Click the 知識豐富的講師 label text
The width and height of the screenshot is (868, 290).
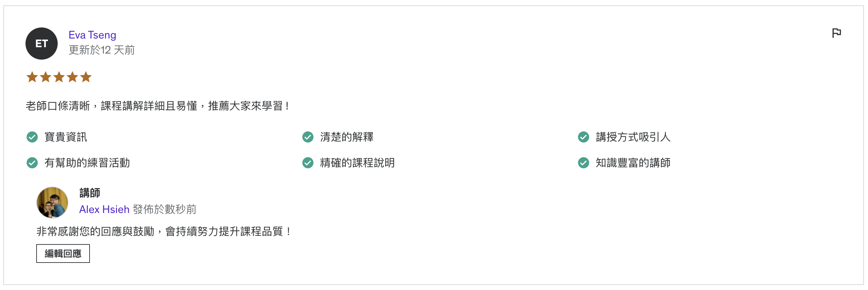pos(633,163)
